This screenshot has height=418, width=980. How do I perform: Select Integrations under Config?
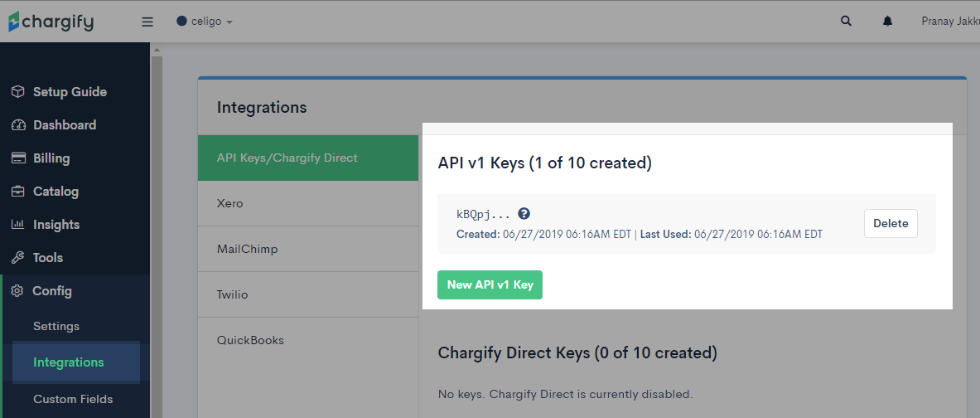click(x=69, y=362)
